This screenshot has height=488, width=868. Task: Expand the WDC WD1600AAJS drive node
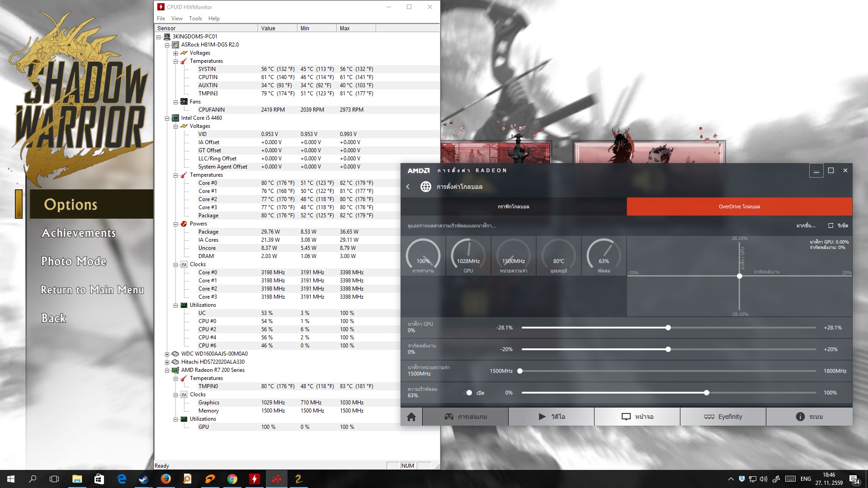click(x=167, y=354)
